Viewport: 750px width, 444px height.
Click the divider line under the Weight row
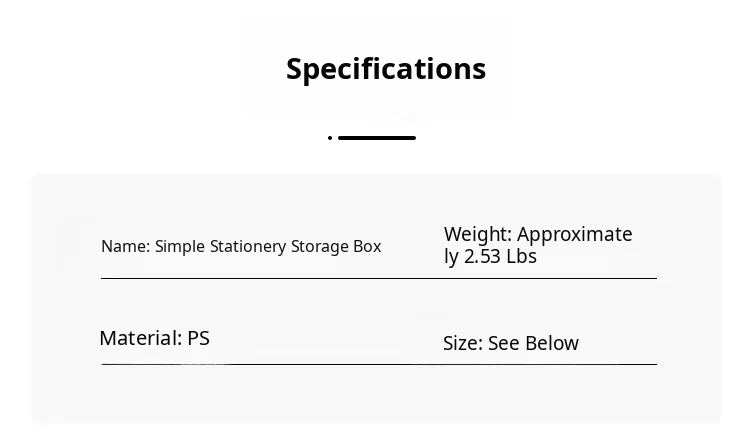pyautogui.click(x=550, y=278)
